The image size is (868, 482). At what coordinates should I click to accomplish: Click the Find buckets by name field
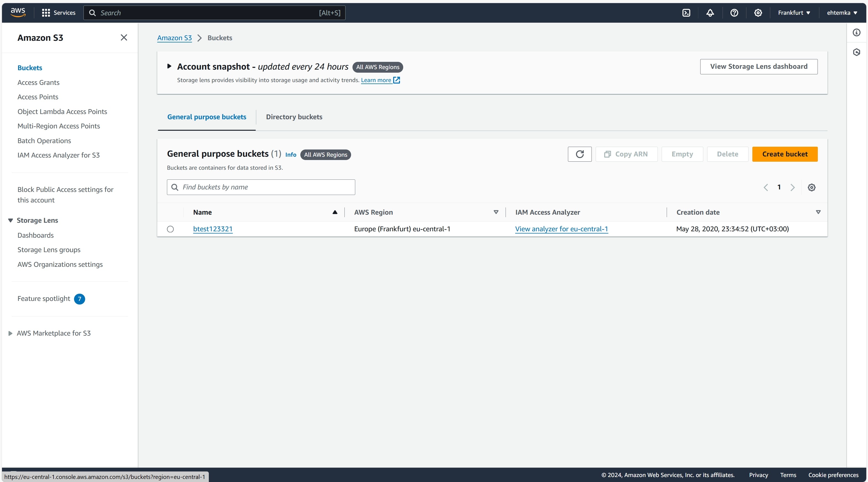(x=261, y=187)
